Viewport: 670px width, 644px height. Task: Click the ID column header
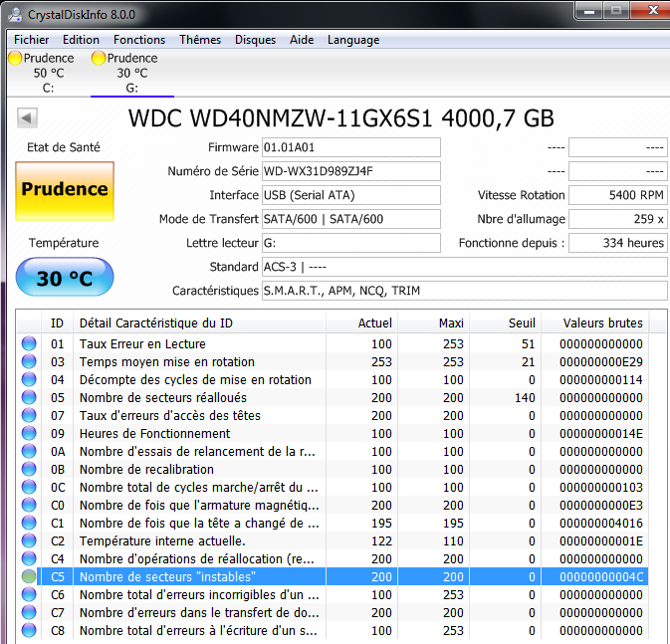coord(58,323)
